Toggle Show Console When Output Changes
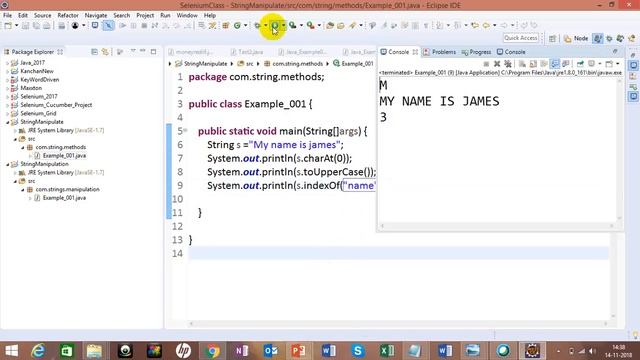The image size is (640, 360). [x=555, y=64]
